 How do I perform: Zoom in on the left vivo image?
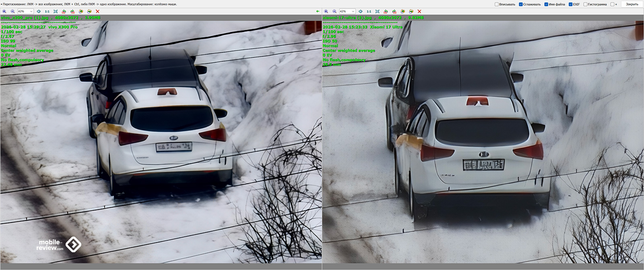[4, 11]
